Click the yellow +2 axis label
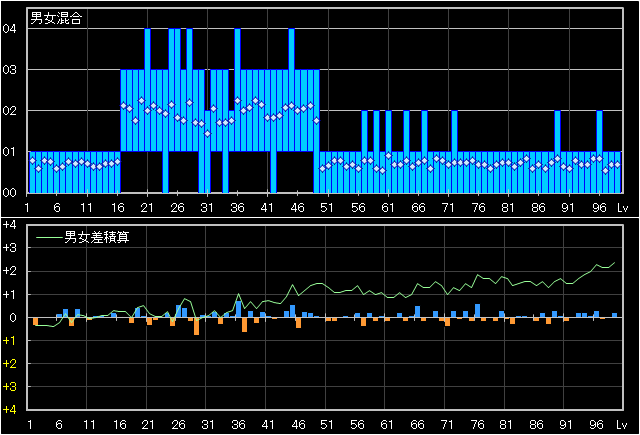The image size is (640, 435). coord(9,364)
